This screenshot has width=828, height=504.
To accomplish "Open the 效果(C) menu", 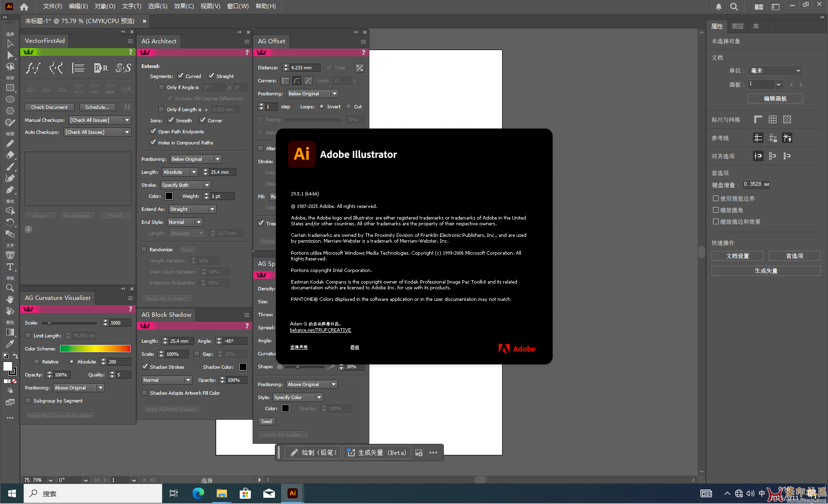I will point(184,6).
